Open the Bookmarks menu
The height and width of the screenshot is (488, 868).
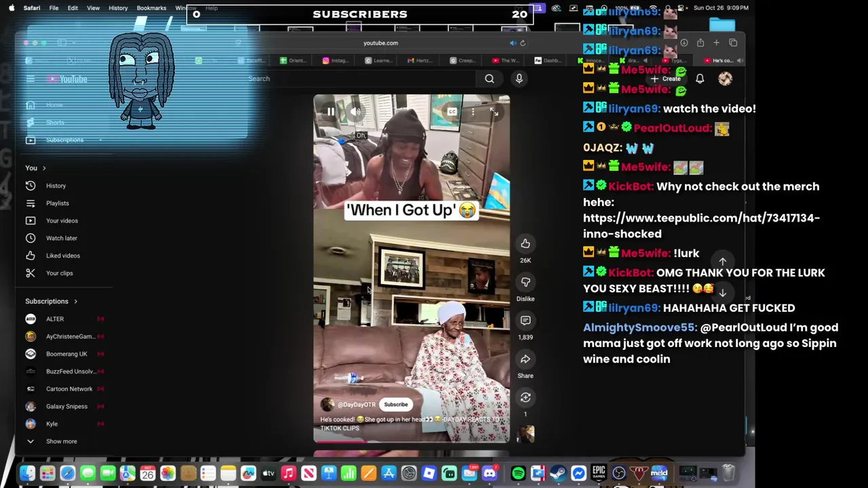tap(151, 8)
